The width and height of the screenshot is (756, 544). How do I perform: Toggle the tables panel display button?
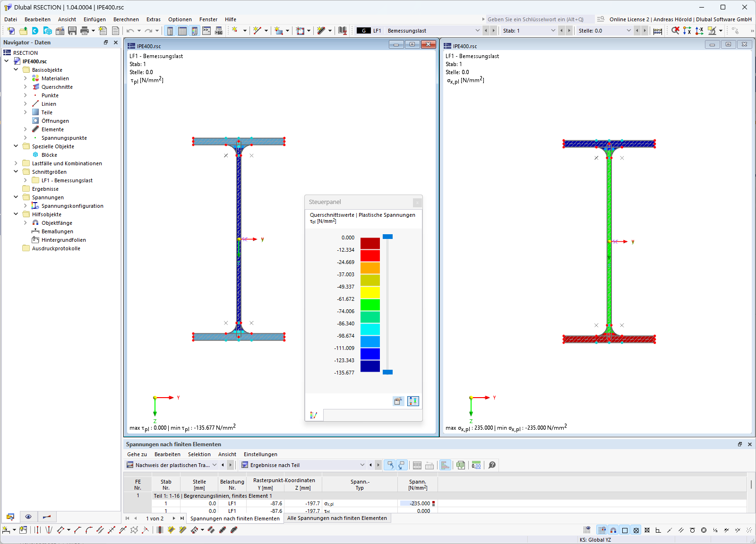click(182, 31)
